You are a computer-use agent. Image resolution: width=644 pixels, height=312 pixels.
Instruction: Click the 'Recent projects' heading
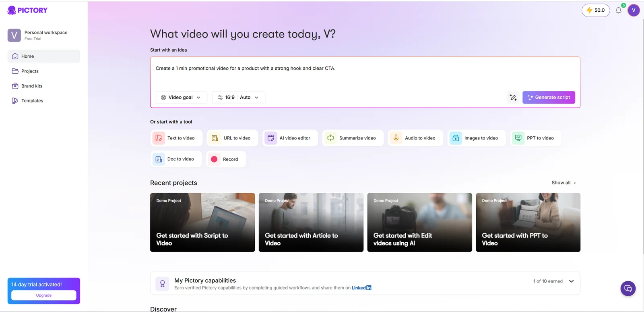(x=173, y=183)
